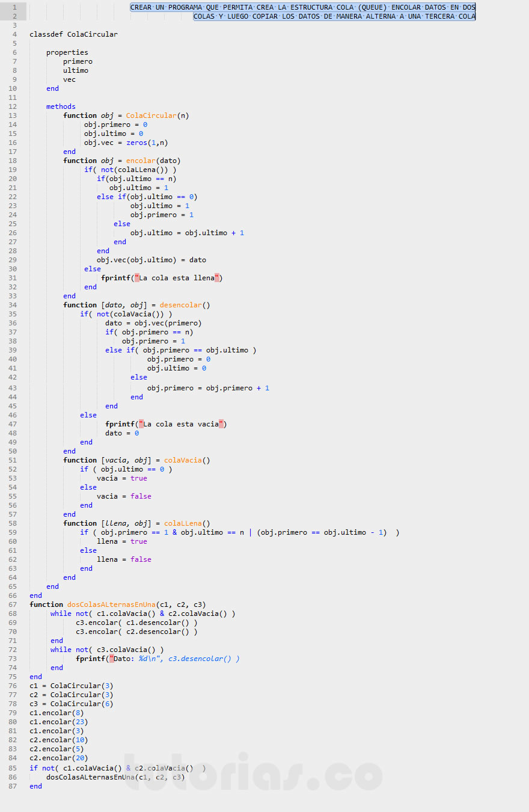Click the 'La cola esta vacia' fprintf line
529x812 pixels.
167,424
